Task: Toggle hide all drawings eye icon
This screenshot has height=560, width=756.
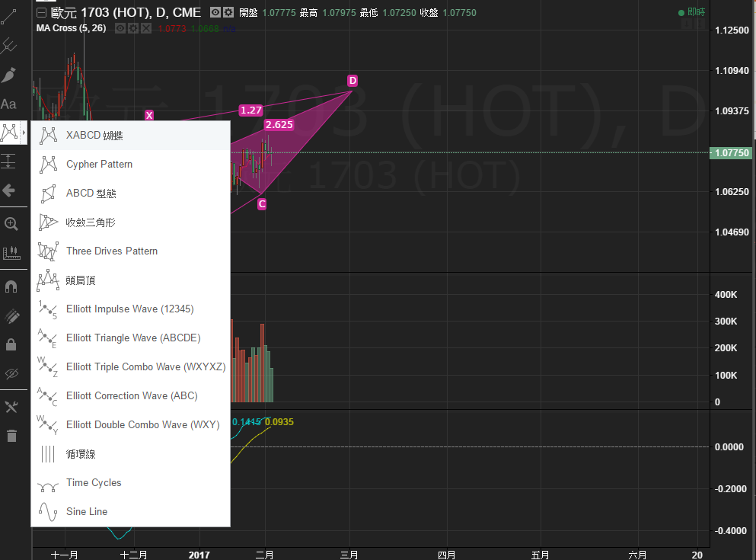Action: click(x=11, y=373)
